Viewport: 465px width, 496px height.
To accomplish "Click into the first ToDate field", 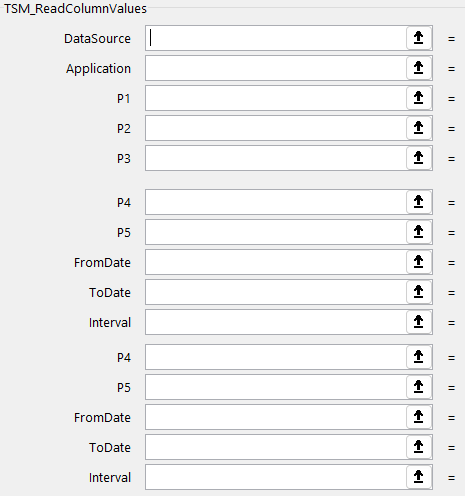I will click(x=276, y=292).
